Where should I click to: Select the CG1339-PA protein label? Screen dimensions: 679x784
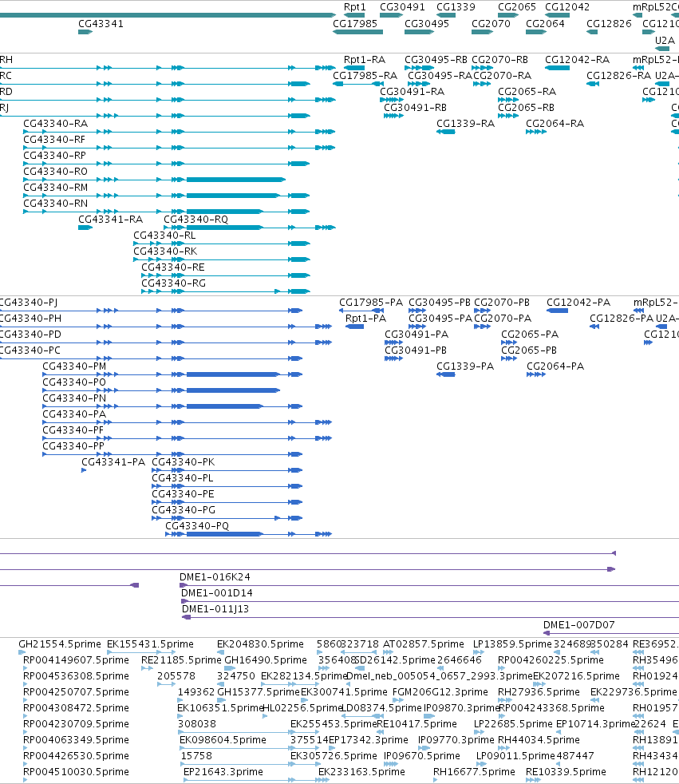(464, 366)
